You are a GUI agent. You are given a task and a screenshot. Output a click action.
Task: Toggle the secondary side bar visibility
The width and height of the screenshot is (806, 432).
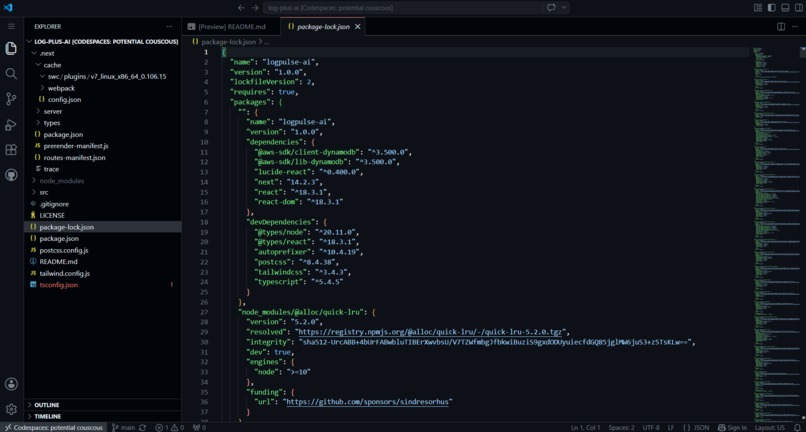coord(799,8)
